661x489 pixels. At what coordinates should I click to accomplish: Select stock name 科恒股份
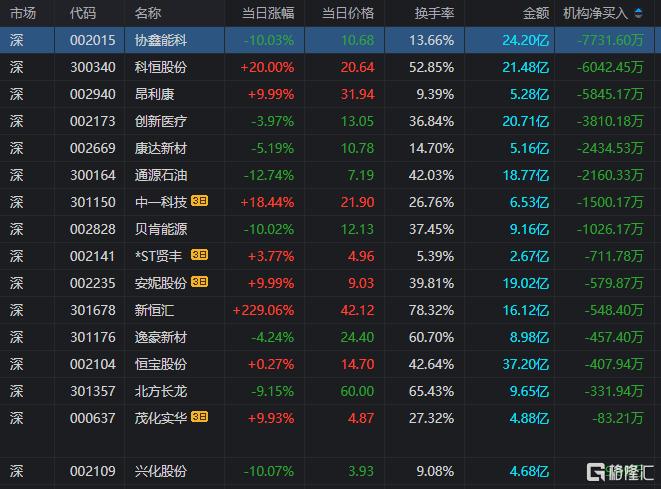click(161, 67)
